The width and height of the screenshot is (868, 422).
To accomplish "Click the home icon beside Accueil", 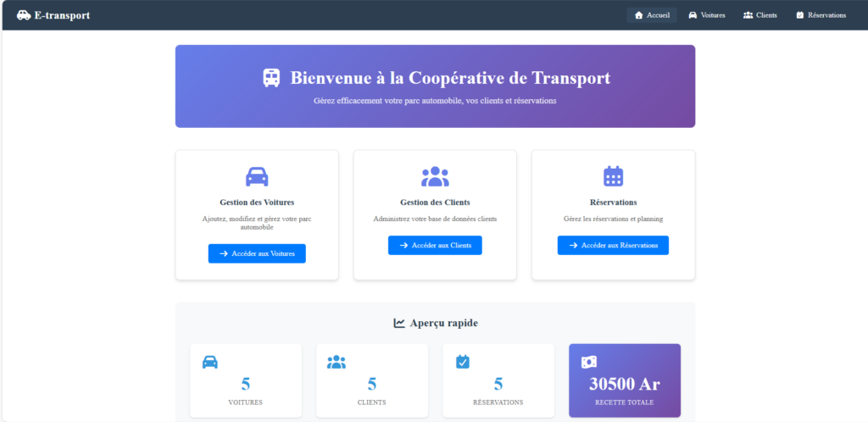I will coord(639,15).
